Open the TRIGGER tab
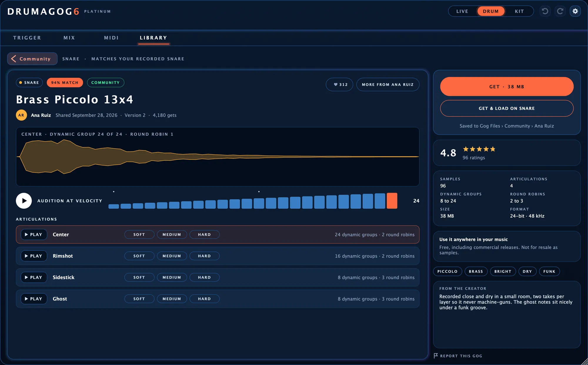The width and height of the screenshot is (588, 365). (27, 38)
